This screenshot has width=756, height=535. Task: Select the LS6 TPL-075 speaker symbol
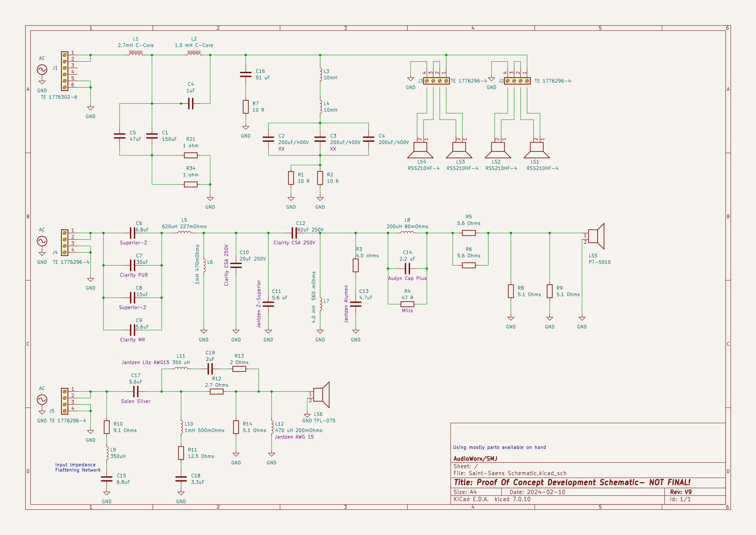(321, 395)
